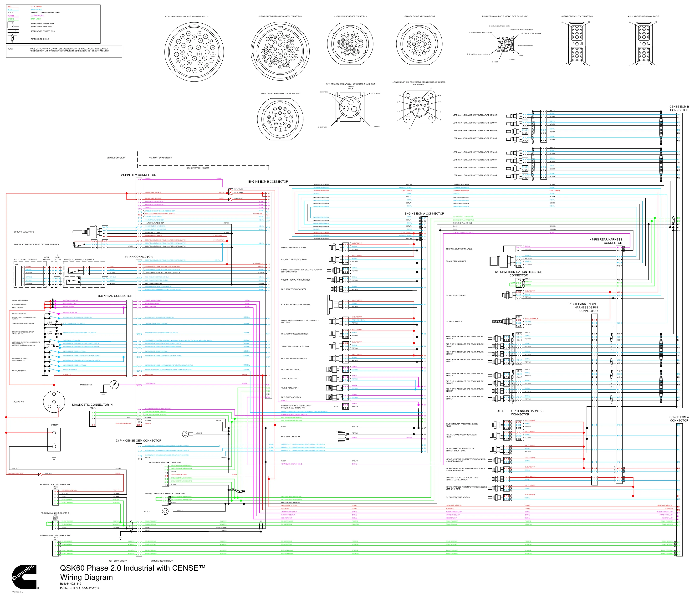Click 'Printed in U.S.A. 08-MAY-2014' text
The image size is (700, 604).
[x=80, y=588]
